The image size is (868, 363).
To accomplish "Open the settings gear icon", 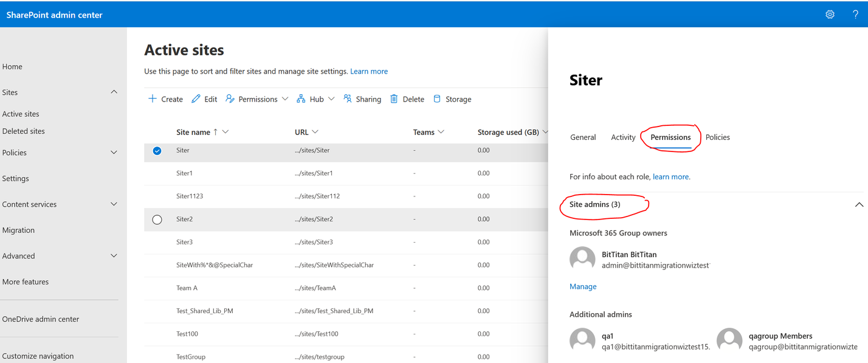I will click(830, 15).
